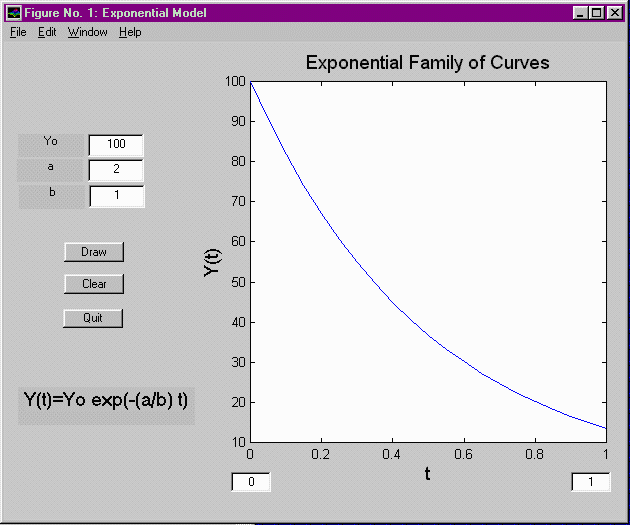Close the Exponential Model window
630x525 pixels.
tap(614, 13)
